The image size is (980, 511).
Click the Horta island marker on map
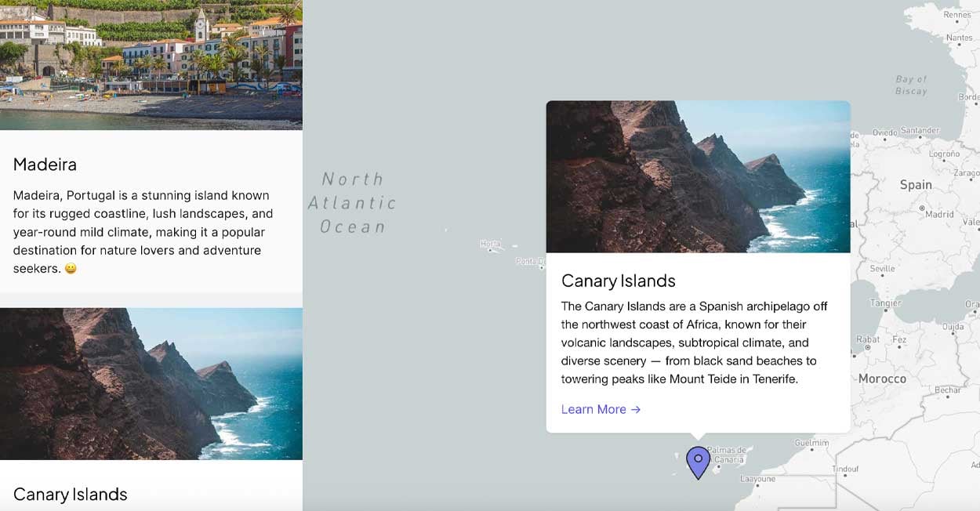pos(491,251)
